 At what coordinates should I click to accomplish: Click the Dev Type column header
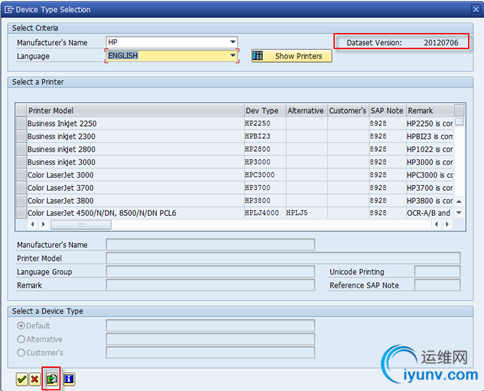point(265,110)
